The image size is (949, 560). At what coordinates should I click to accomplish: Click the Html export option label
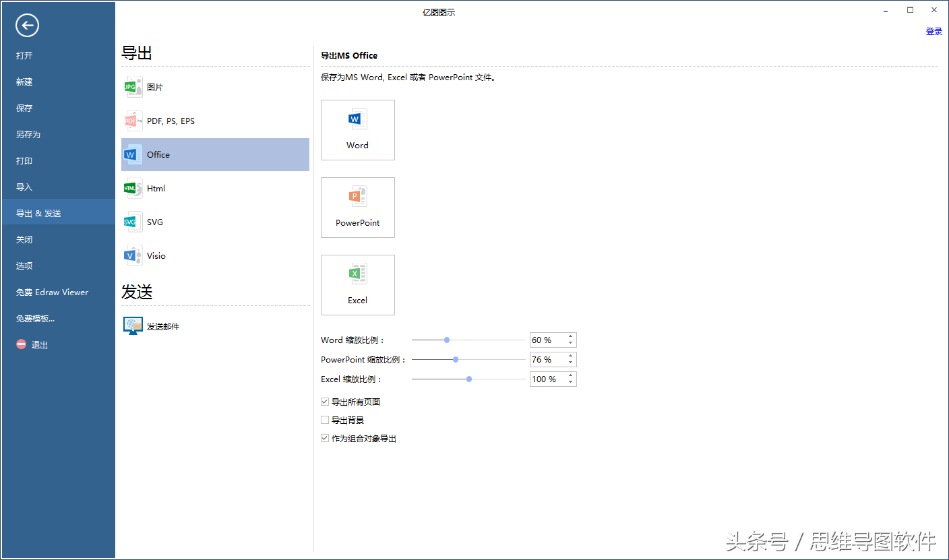pos(156,188)
